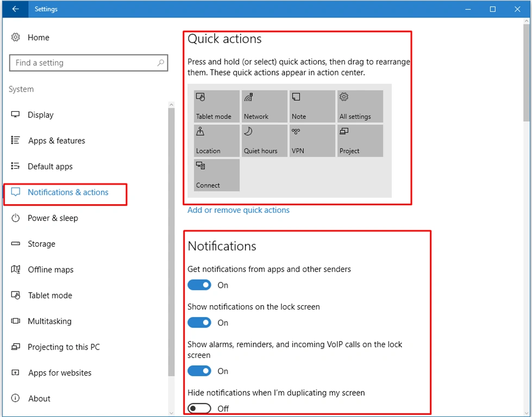Click the sidebar scrollbar thumb
The width and height of the screenshot is (532, 417).
(171, 242)
